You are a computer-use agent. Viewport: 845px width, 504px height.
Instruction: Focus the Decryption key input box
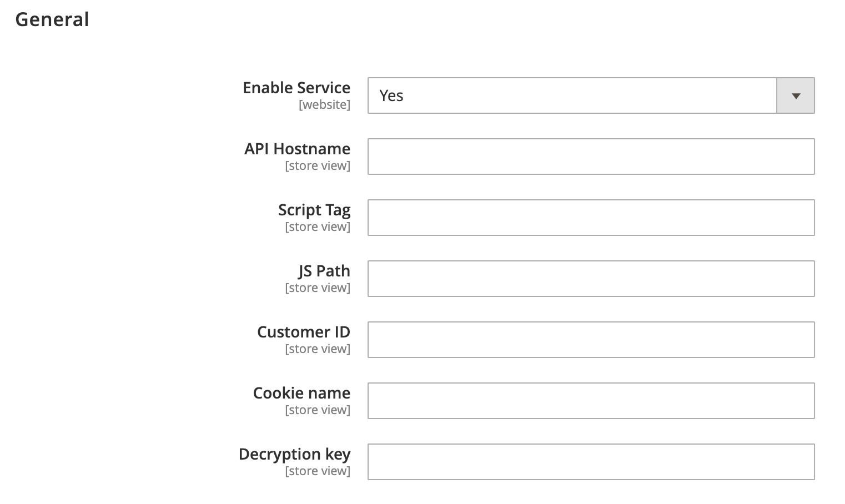[x=591, y=462]
